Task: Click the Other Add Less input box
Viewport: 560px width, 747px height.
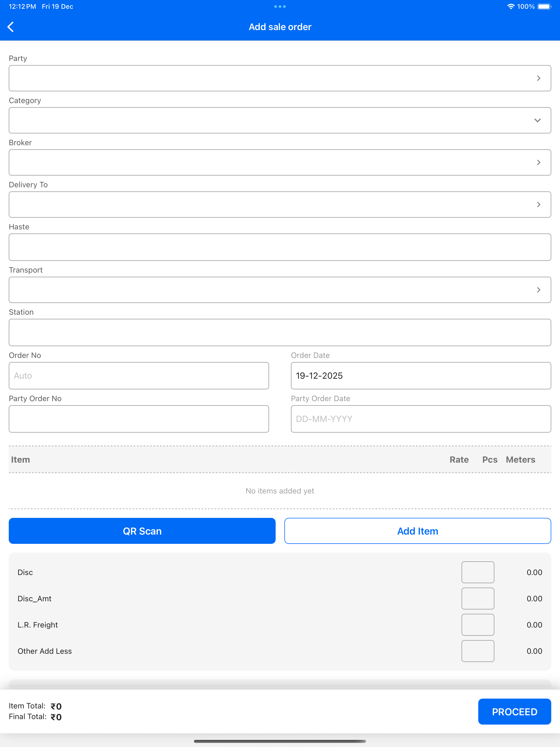Action: point(478,651)
